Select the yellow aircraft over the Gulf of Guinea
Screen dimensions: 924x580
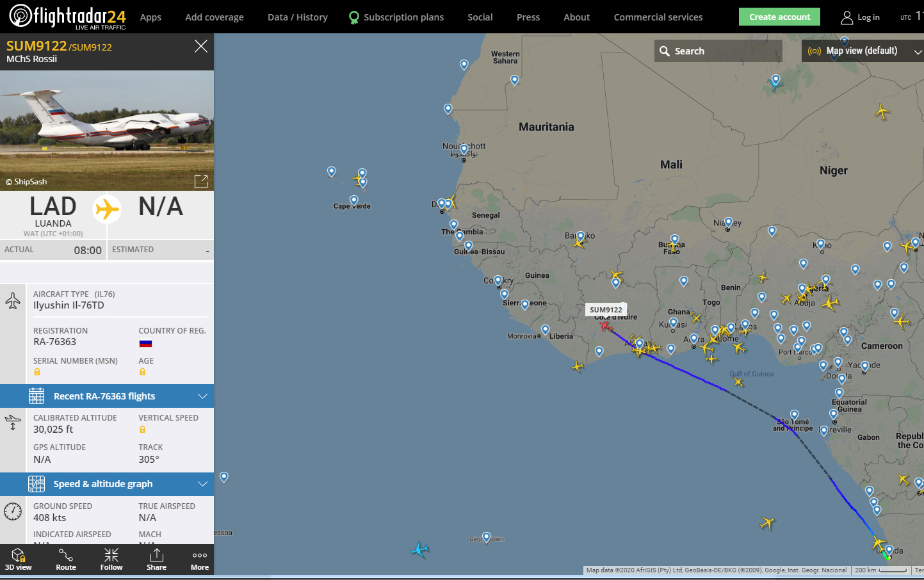738,382
